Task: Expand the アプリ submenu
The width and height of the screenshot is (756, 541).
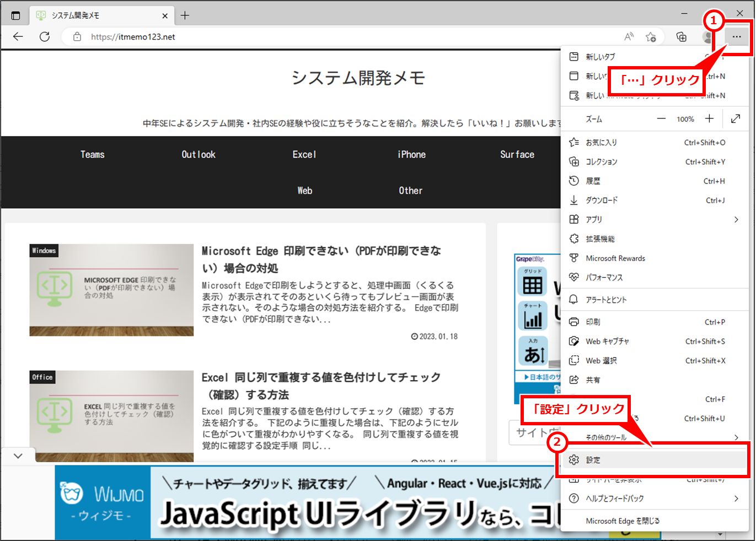Action: [655, 220]
